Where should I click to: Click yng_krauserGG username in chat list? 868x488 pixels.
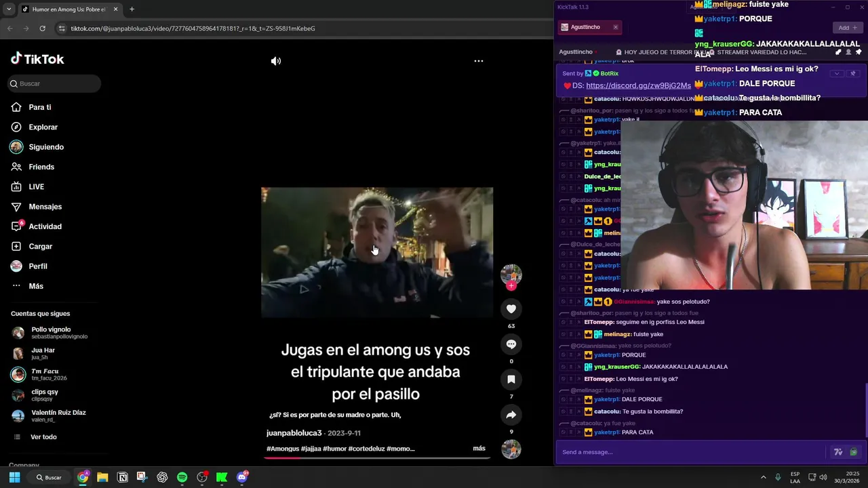click(617, 367)
